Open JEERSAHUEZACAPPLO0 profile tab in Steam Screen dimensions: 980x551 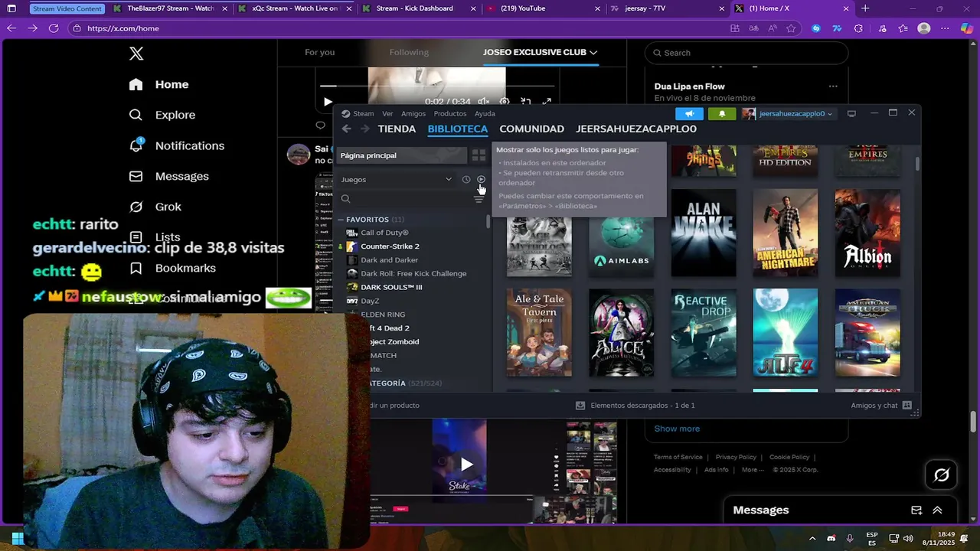pos(636,129)
